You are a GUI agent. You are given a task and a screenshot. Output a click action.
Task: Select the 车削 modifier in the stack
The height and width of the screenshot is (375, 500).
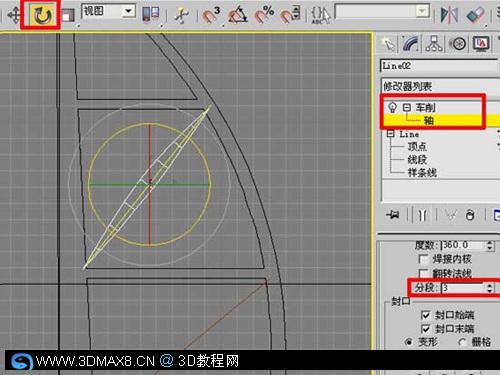click(425, 107)
